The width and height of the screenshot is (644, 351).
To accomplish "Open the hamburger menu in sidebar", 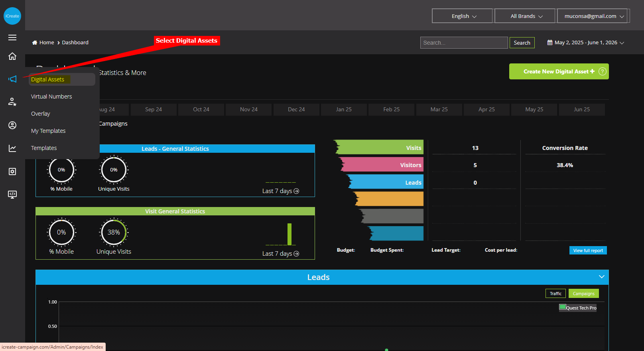I will point(12,37).
